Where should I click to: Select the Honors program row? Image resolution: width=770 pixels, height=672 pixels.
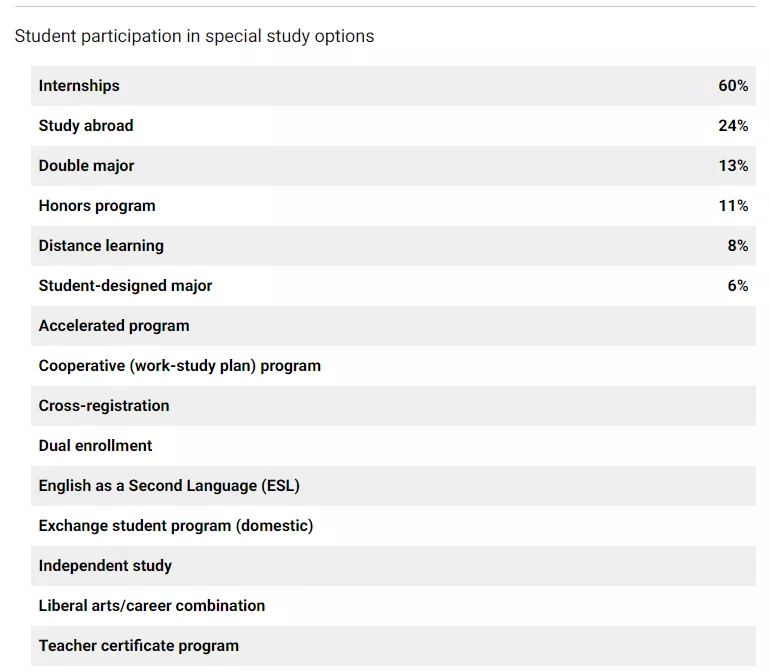click(x=97, y=206)
